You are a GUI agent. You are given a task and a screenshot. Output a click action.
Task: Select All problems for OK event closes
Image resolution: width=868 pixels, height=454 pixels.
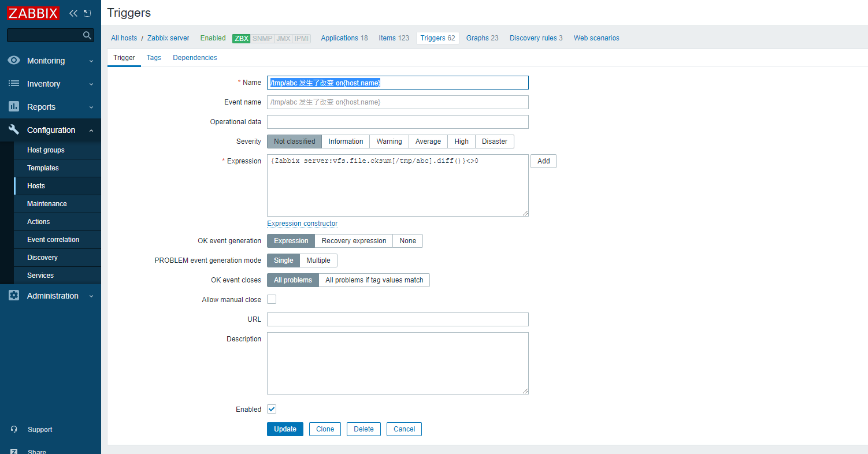(x=293, y=280)
